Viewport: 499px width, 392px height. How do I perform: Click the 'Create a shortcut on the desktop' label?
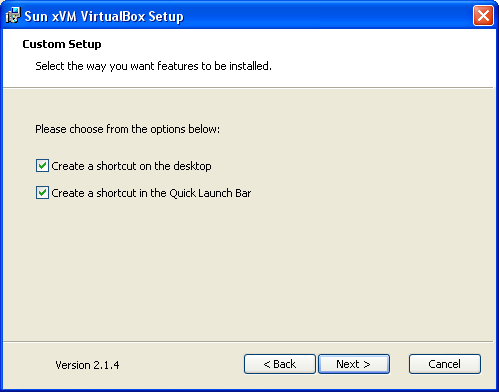click(131, 166)
